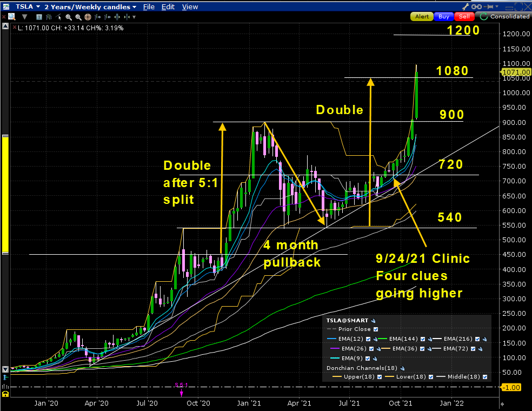Click the 1071.00 current price tag

(x=516, y=72)
